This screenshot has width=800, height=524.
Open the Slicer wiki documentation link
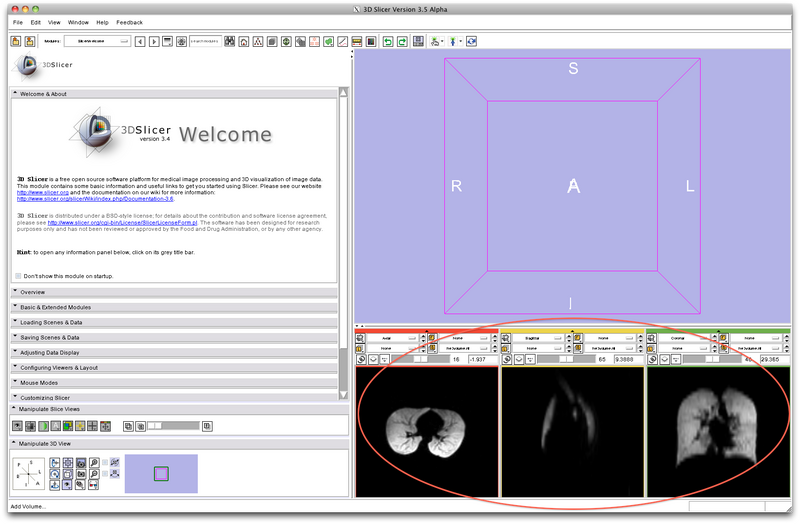pyautogui.click(x=95, y=199)
